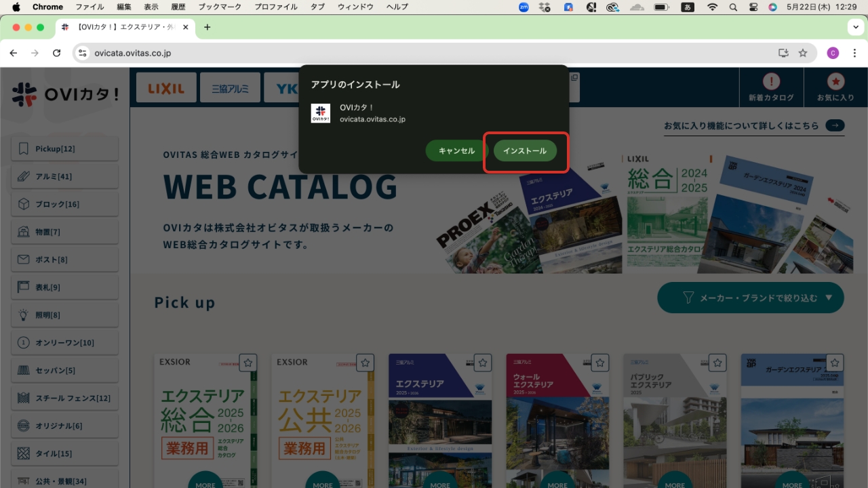This screenshot has width=868, height=488.
Task: Open the Wi-Fi status menu
Action: (712, 7)
